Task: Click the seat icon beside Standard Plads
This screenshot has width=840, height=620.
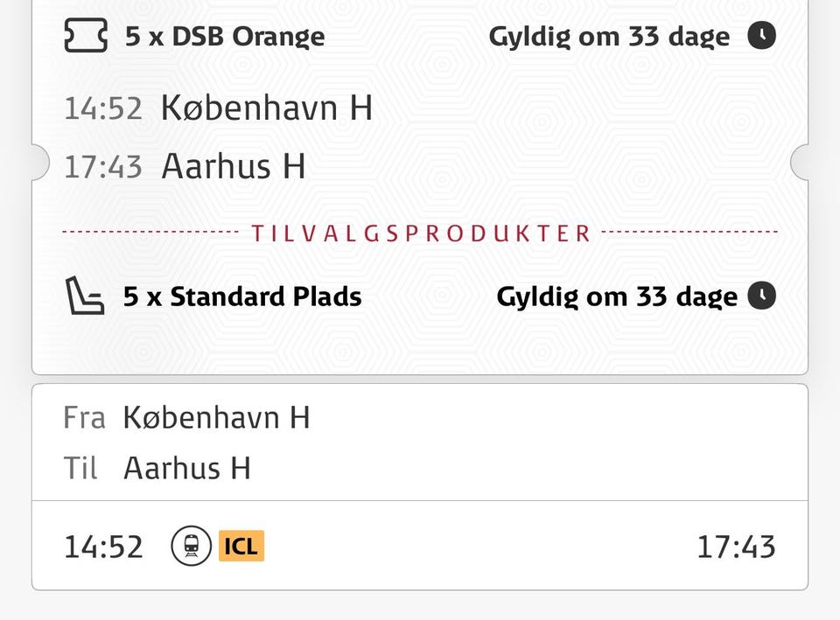Action: click(86, 296)
